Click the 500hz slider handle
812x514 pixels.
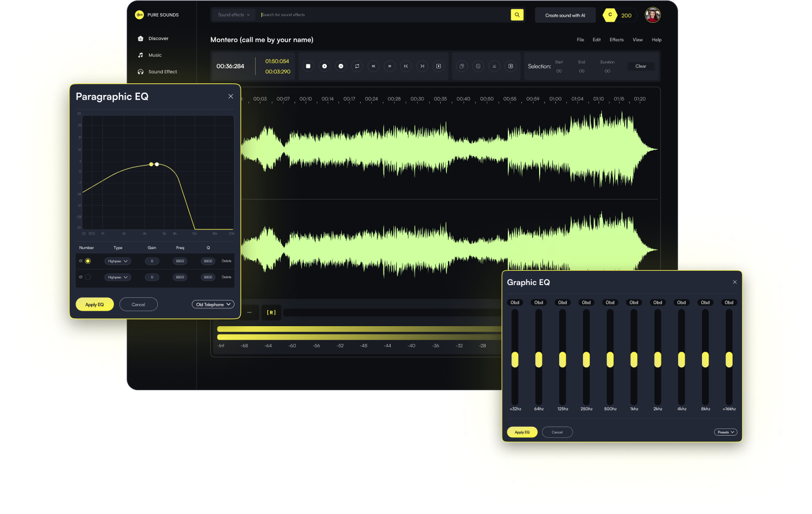[x=610, y=360]
